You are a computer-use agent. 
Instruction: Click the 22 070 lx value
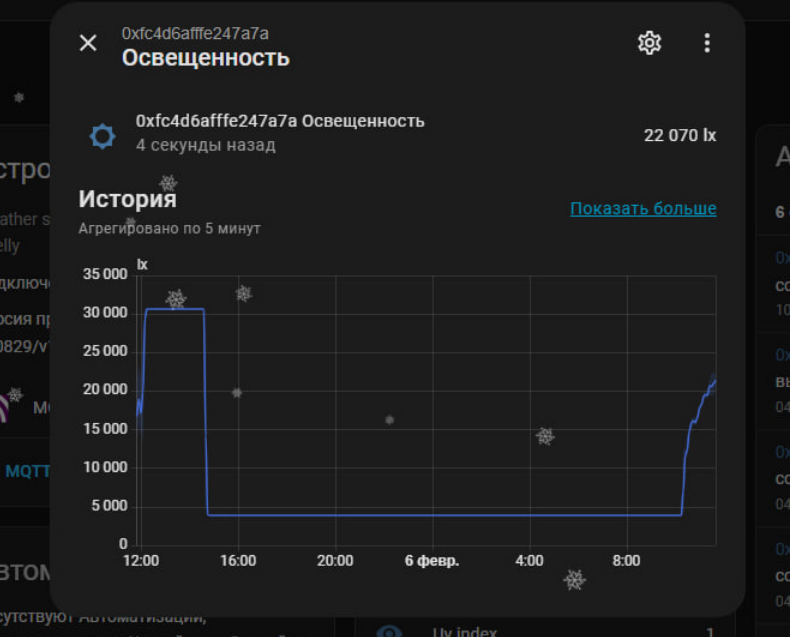pos(679,135)
